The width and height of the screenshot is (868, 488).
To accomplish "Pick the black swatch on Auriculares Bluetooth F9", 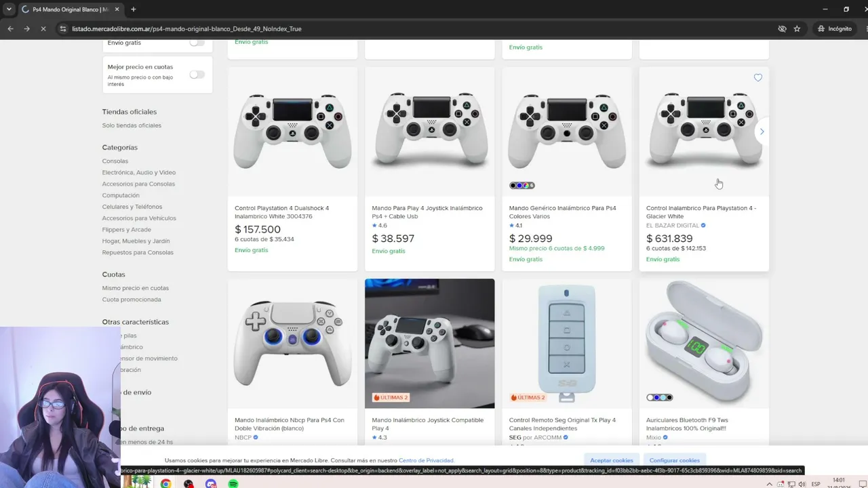I will (669, 397).
